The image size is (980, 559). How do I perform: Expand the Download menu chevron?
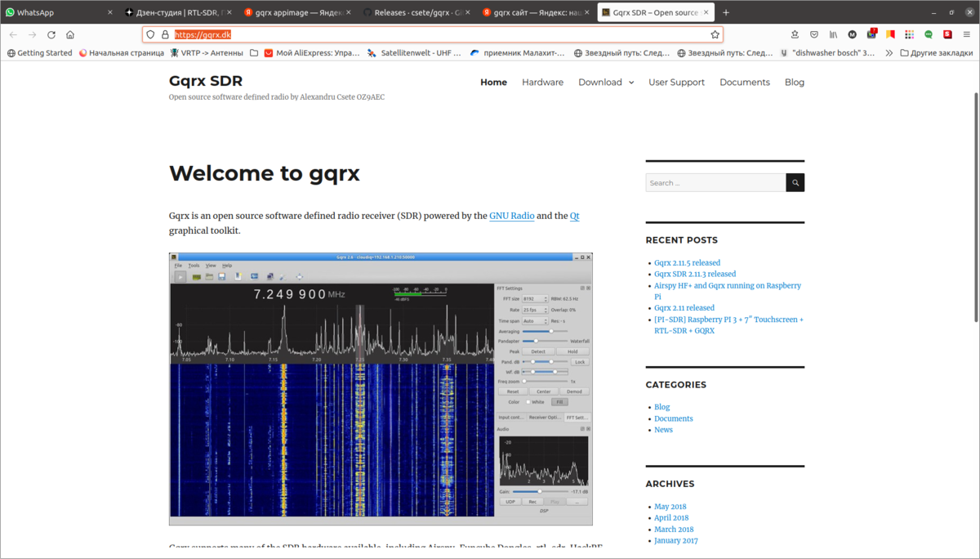(631, 83)
